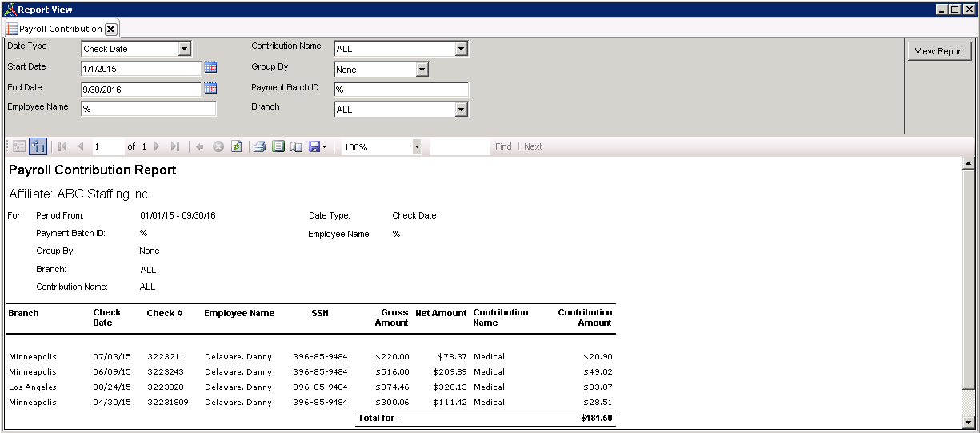Image resolution: width=980 pixels, height=433 pixels.
Task: Click the Report View app icon in title bar
Action: [x=9, y=10]
